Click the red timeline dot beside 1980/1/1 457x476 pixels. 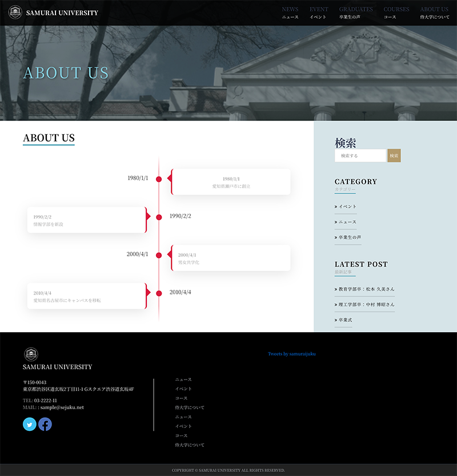point(159,179)
